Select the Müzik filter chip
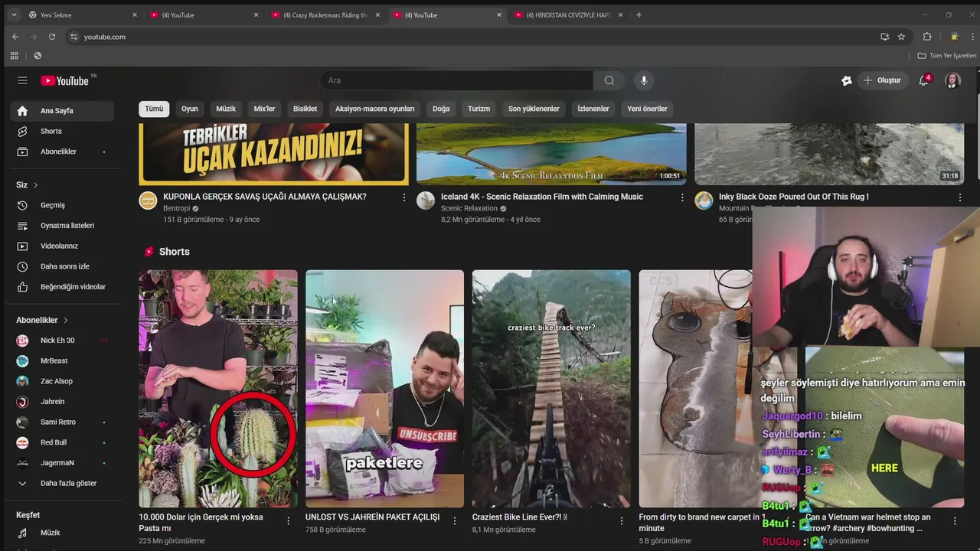This screenshot has height=551, width=980. pyautogui.click(x=226, y=109)
